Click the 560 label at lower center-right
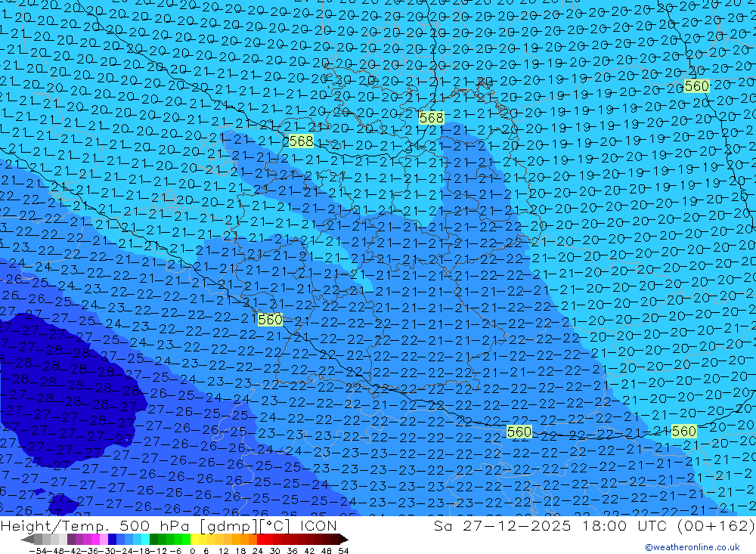This screenshot has width=756, height=554. click(x=519, y=432)
